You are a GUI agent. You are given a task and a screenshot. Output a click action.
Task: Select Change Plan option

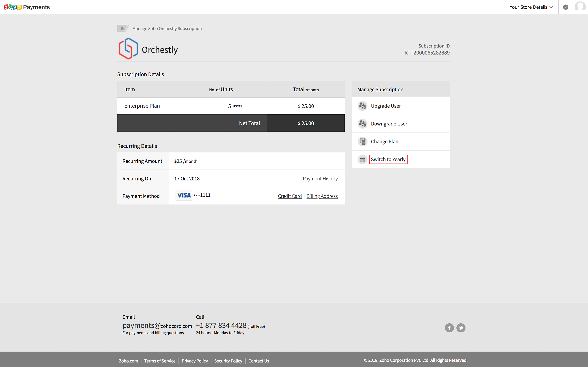(384, 141)
